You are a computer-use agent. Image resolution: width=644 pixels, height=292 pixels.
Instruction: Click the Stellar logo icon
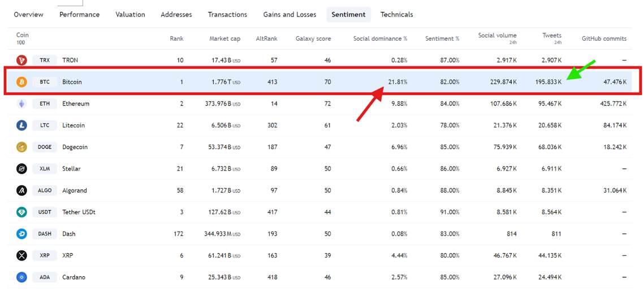click(x=21, y=169)
